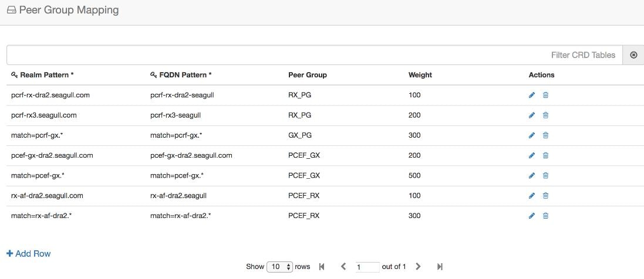Edit the pcrf-rx3.seagull.com row
This screenshot has width=644, height=279.
coord(532,115)
